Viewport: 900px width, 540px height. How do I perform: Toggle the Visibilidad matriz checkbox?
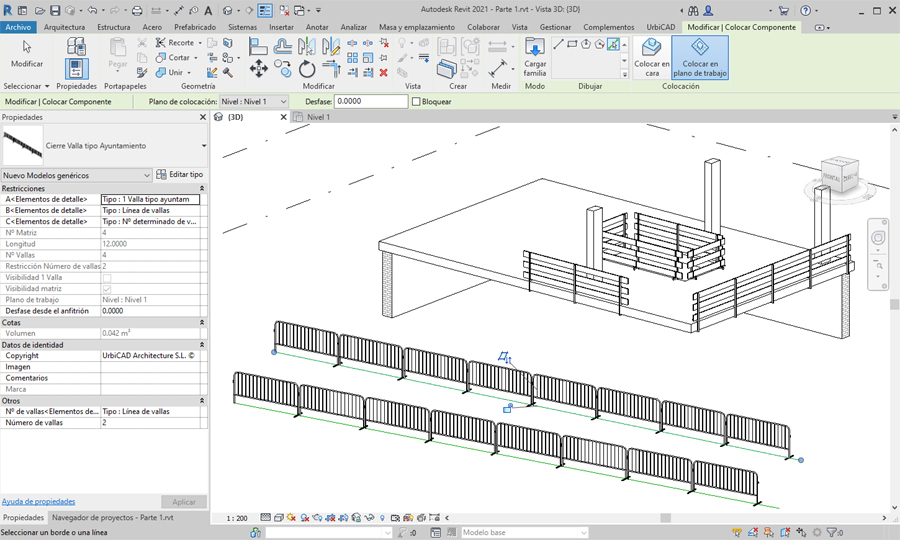coord(107,289)
